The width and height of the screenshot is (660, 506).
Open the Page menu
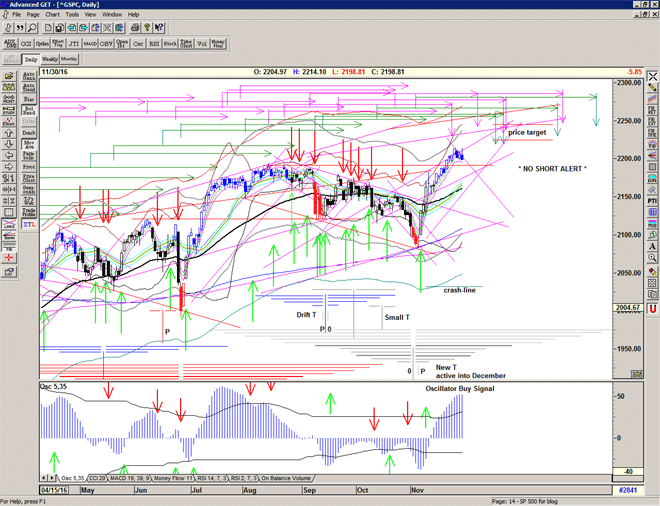tap(33, 15)
